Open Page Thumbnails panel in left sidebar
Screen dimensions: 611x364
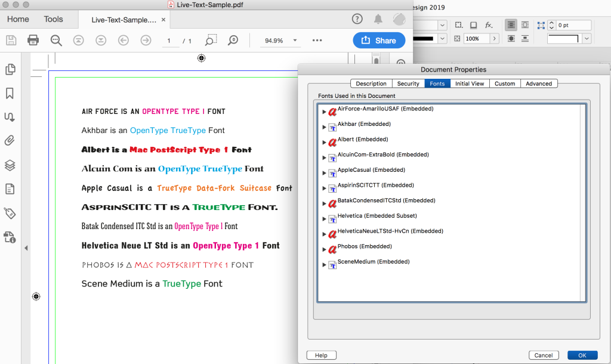tap(10, 69)
